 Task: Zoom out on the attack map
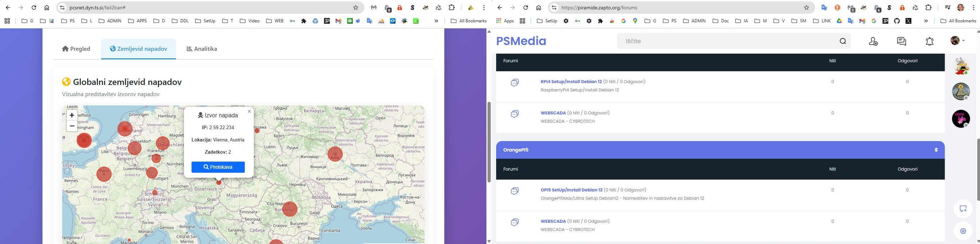(x=72, y=126)
